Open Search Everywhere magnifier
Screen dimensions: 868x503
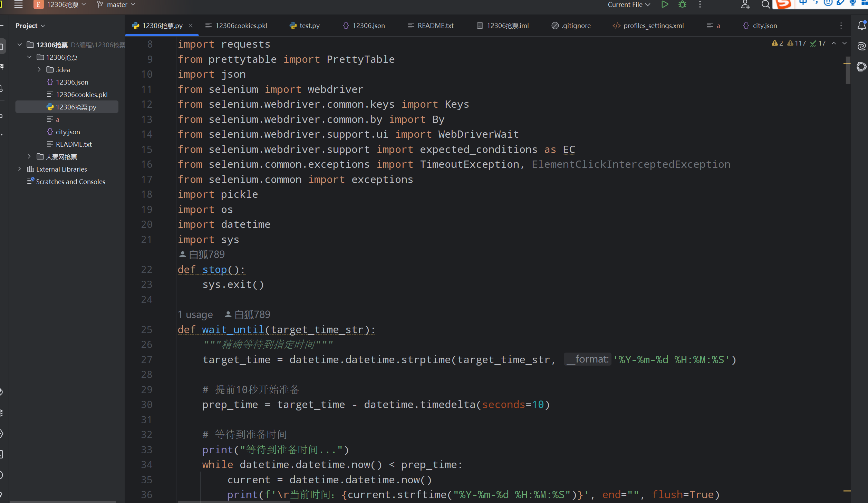point(765,4)
